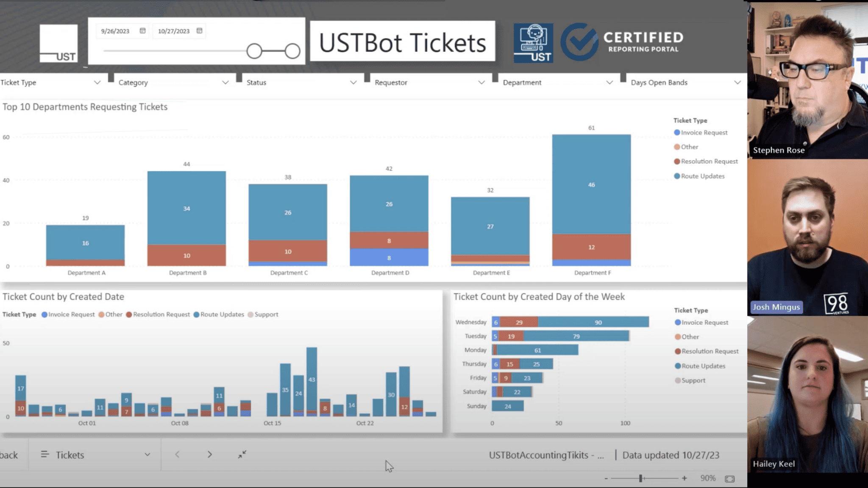Click the navigate back arrow icon
The image size is (868, 488).
(177, 455)
